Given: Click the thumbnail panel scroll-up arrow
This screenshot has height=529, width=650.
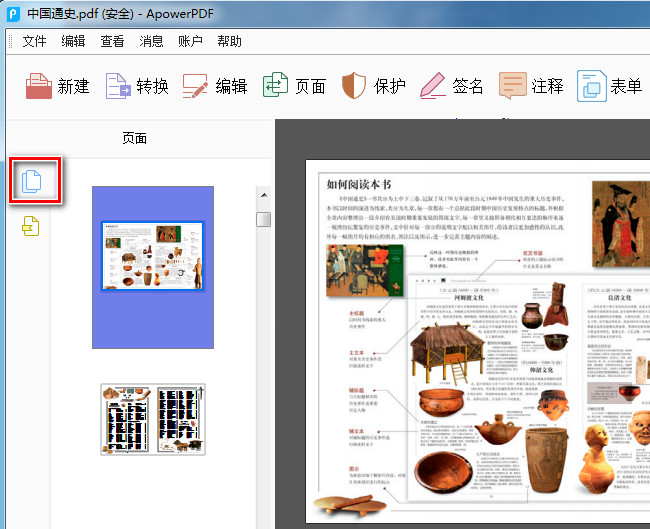Looking at the screenshot, I should click(x=263, y=195).
